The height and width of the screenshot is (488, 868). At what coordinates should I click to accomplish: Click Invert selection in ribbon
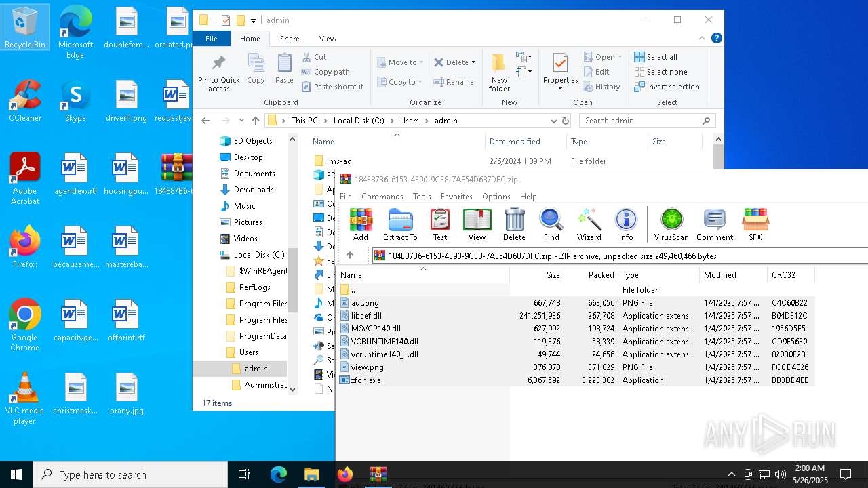(x=667, y=87)
